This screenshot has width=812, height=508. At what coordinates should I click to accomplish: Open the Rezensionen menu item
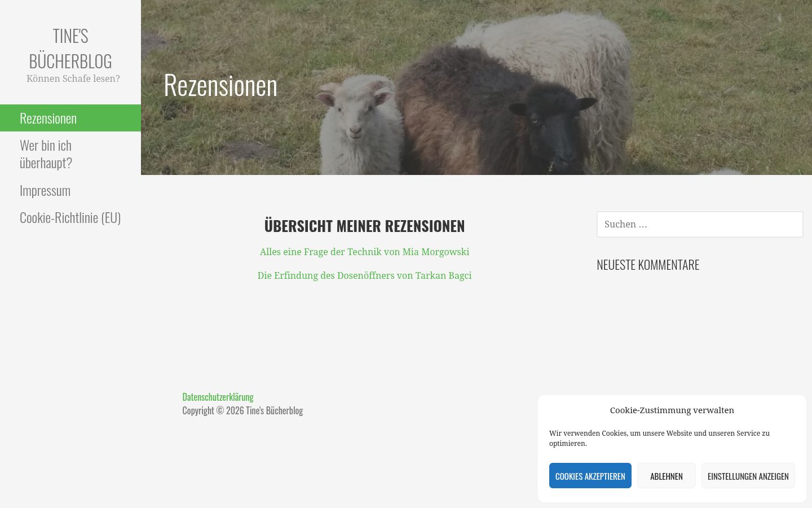(x=70, y=118)
